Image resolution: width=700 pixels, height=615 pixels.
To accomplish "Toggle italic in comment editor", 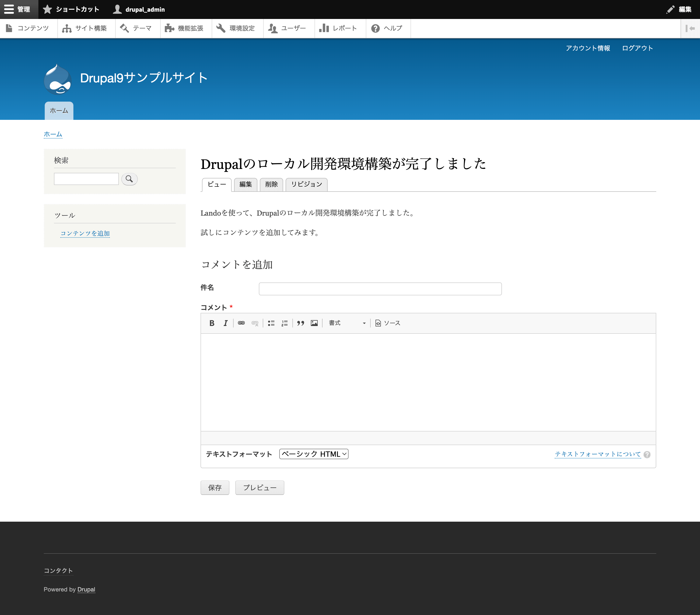I will tap(225, 323).
